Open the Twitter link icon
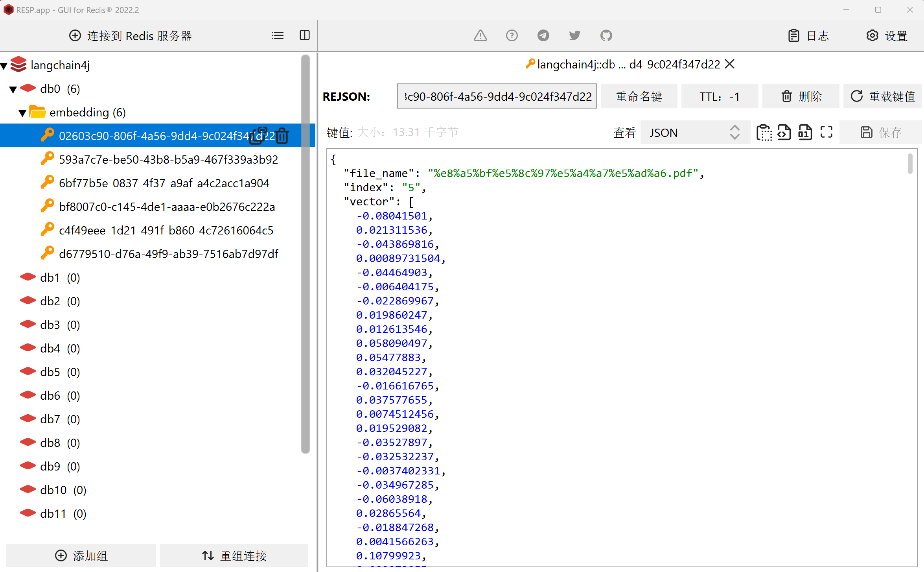This screenshot has width=924, height=572. pyautogui.click(x=574, y=36)
